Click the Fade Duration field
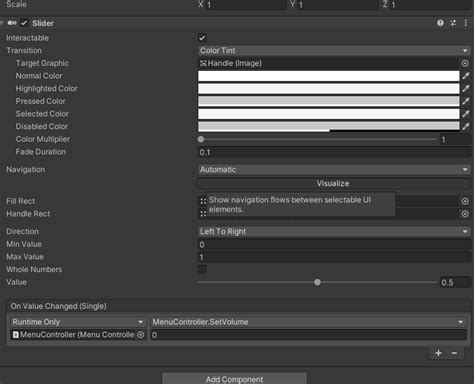Screen dimensions: 474x384 334,152
